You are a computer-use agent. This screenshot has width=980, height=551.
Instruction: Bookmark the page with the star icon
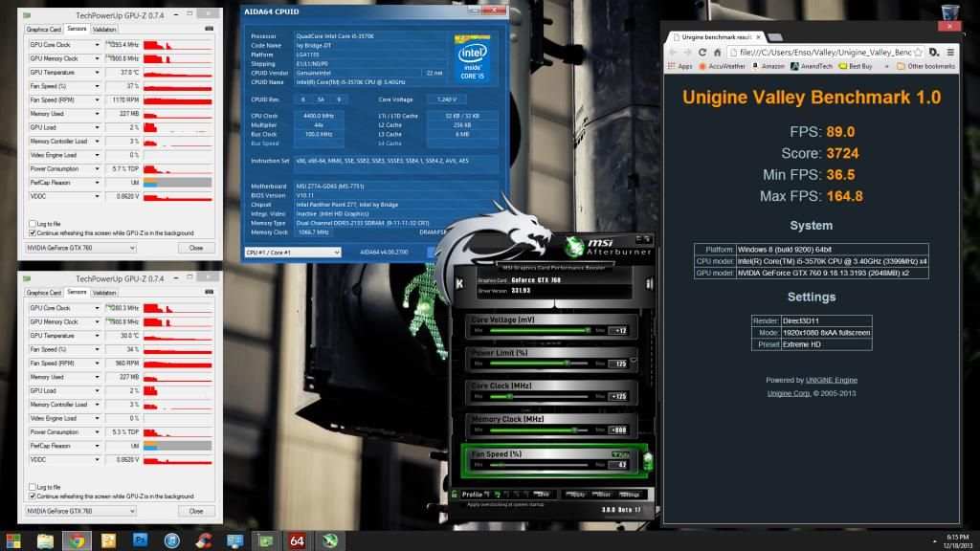tap(918, 53)
